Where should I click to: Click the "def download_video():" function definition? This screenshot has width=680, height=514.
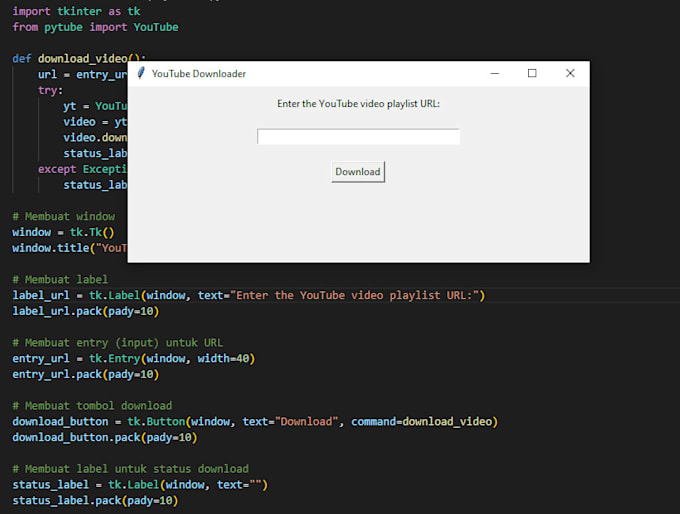[x=80, y=58]
